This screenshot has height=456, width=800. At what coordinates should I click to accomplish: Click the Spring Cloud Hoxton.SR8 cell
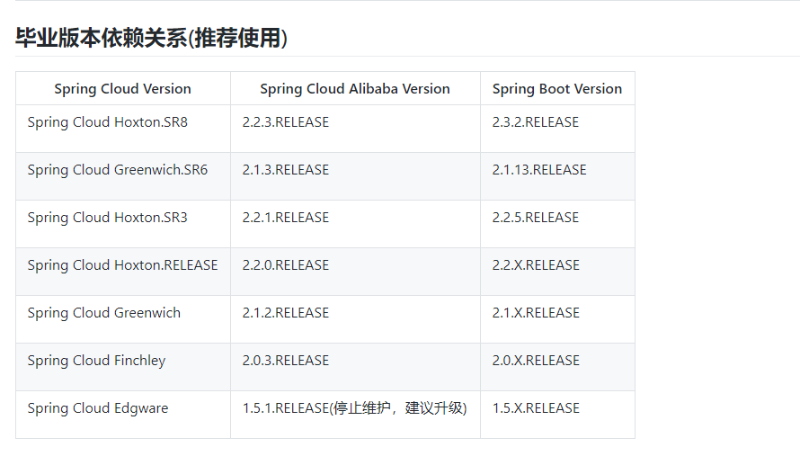123,129
